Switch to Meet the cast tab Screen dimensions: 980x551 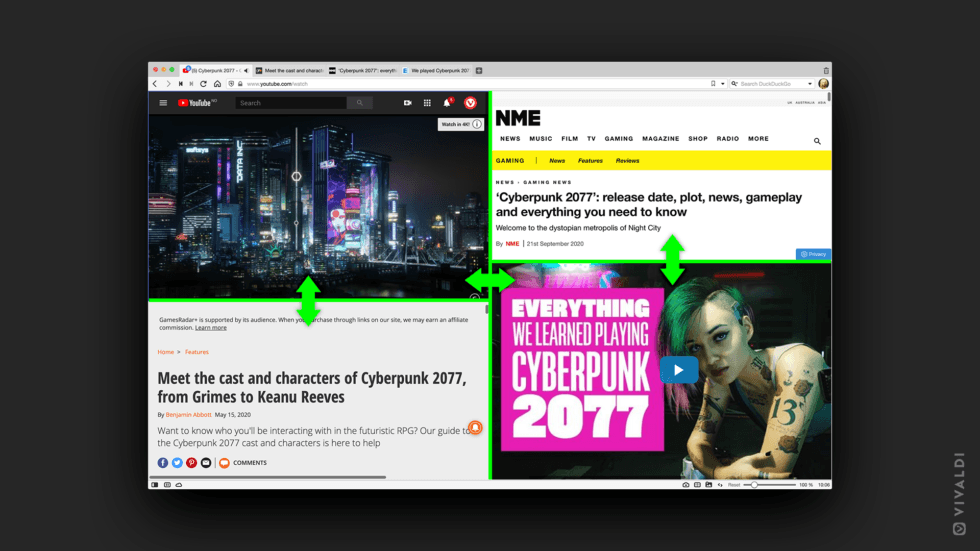(x=290, y=71)
